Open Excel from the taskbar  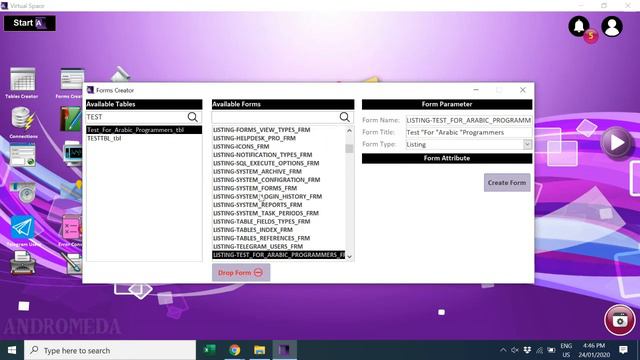coord(210,350)
